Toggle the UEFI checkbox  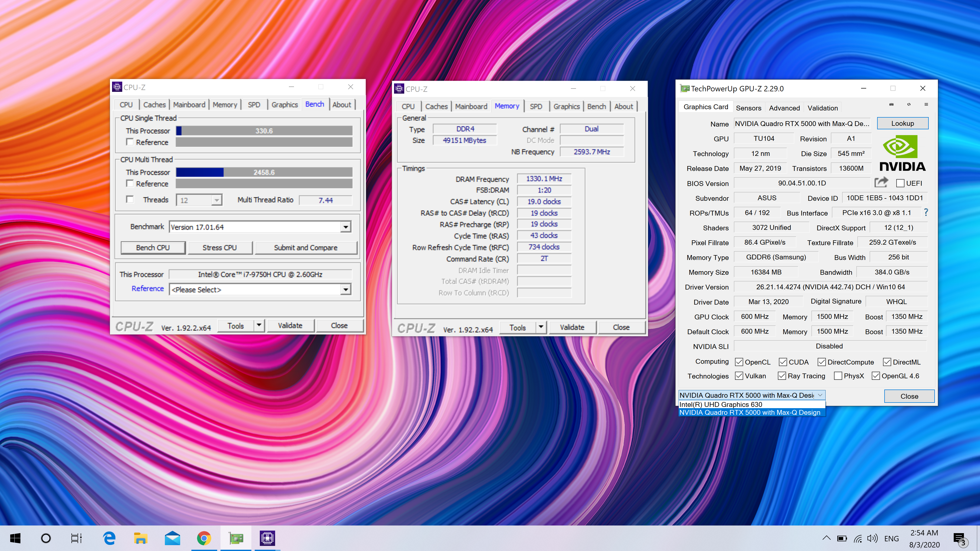(x=900, y=183)
